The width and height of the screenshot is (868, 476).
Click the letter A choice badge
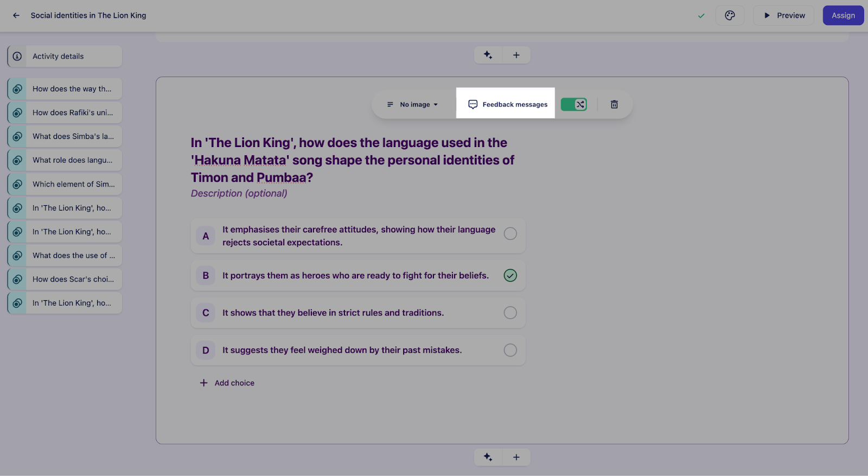coord(206,236)
